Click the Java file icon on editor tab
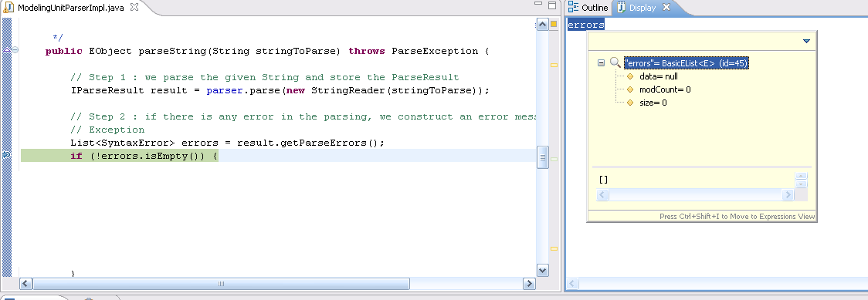 [x=8, y=8]
